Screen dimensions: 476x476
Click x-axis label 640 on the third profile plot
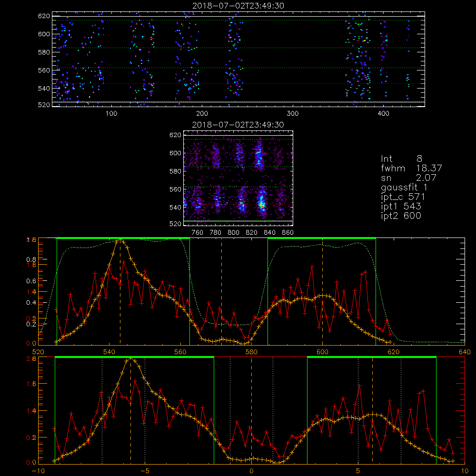(x=465, y=352)
